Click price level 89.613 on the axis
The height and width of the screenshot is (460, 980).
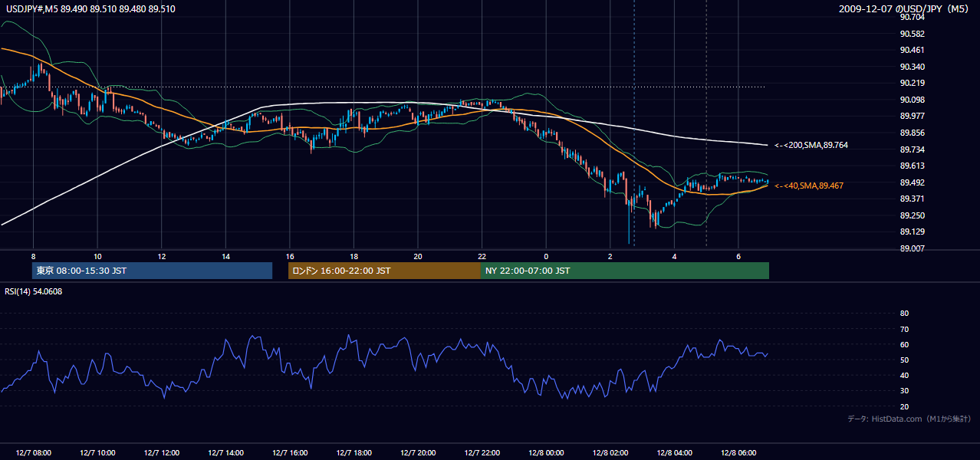[912, 166]
